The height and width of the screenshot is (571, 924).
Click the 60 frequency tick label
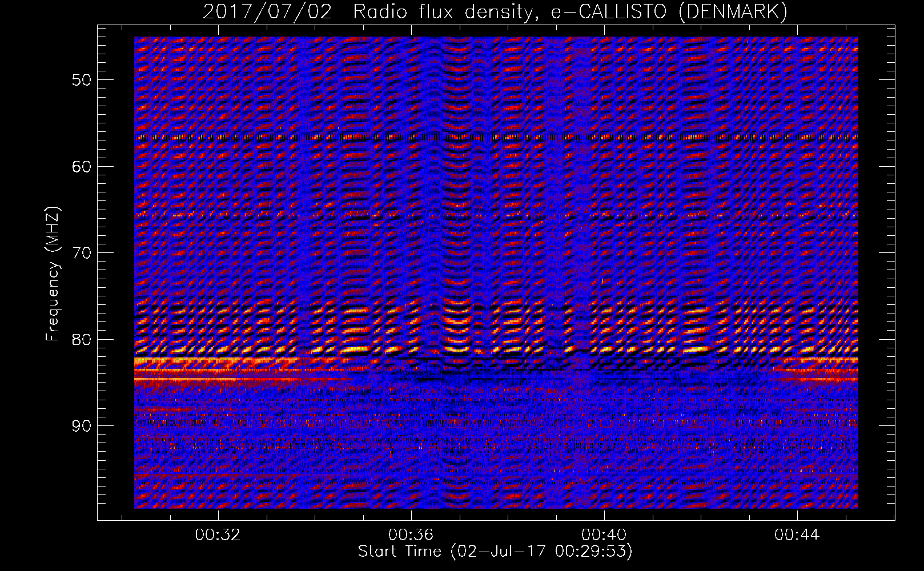point(82,166)
